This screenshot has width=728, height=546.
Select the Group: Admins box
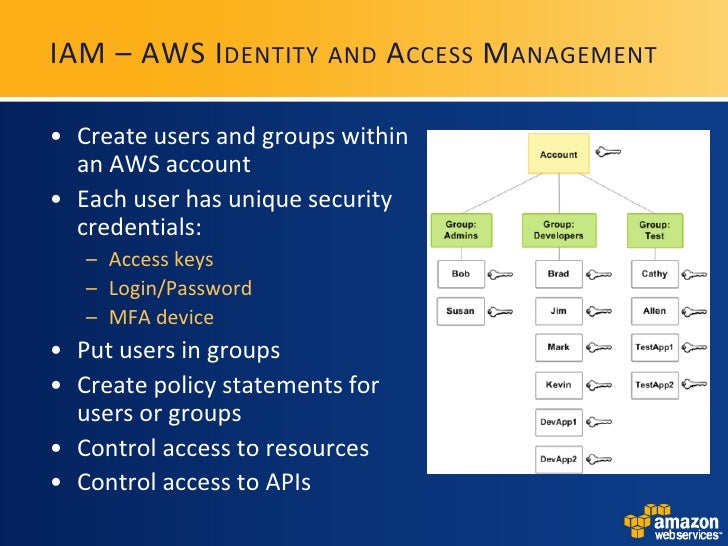click(461, 230)
